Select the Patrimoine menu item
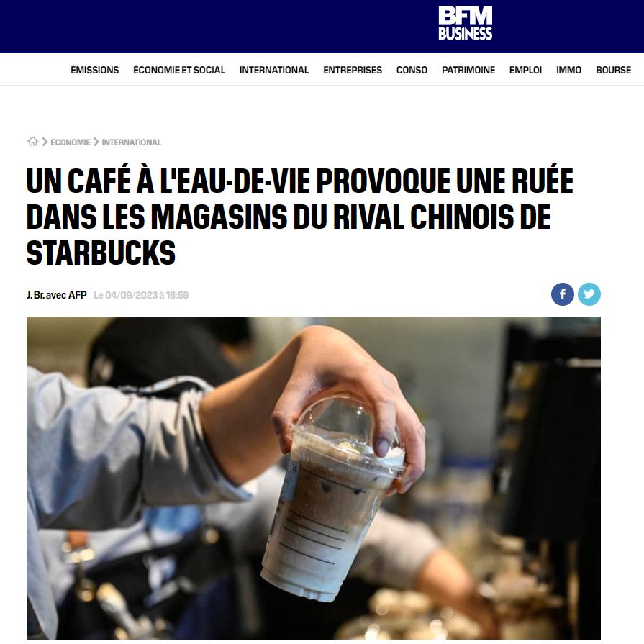644x644 pixels. pyautogui.click(x=468, y=71)
